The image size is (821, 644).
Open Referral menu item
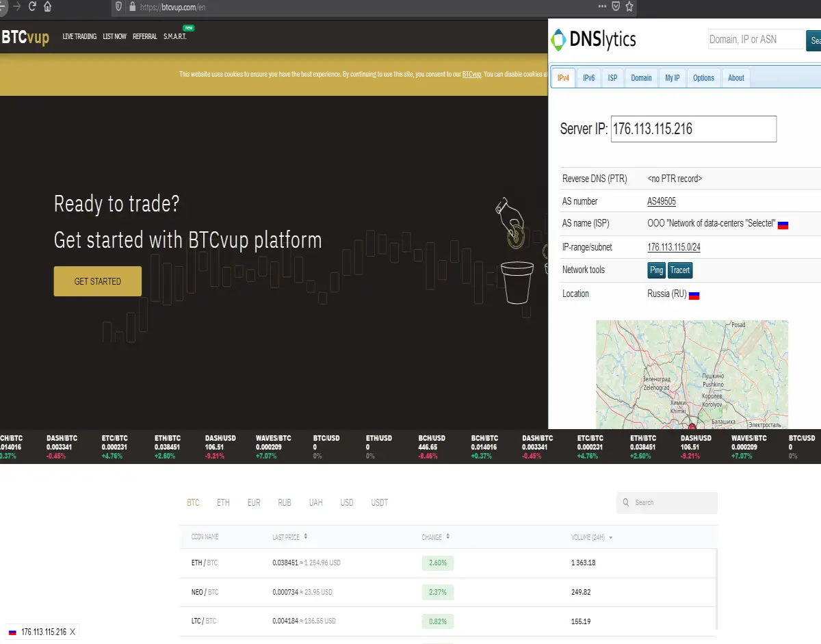(x=145, y=36)
